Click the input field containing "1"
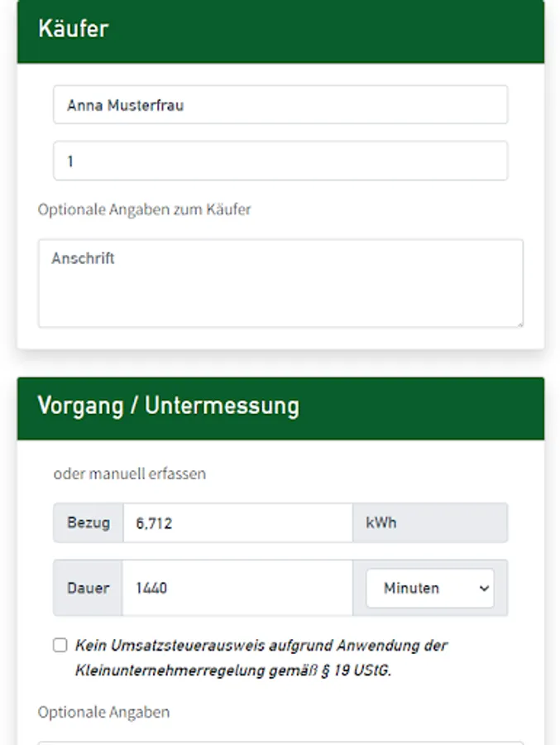This screenshot has width=560, height=745. coord(280,161)
